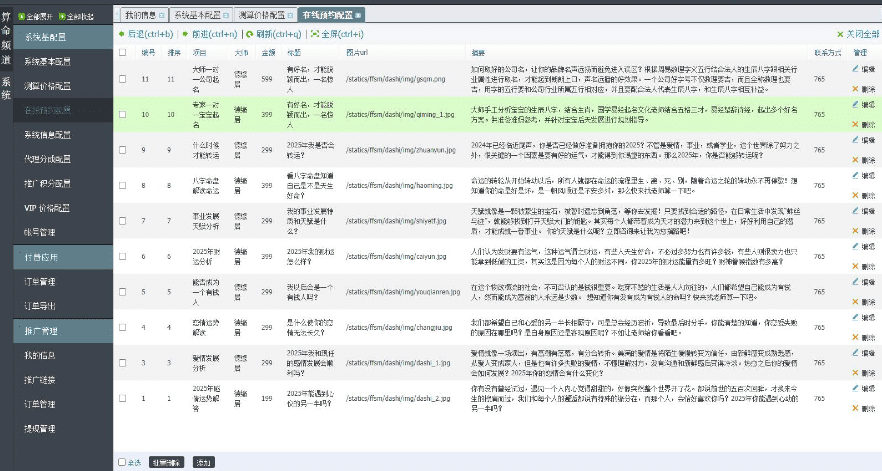Select the 系统 vertical channel tab
This screenshot has height=471, width=882.
pyautogui.click(x=6, y=88)
